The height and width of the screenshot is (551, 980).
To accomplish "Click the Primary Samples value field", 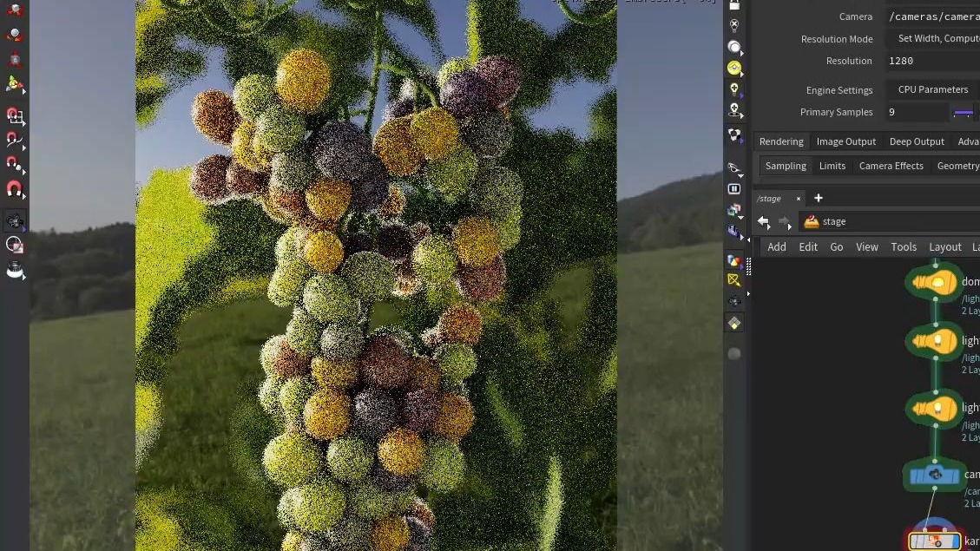I will 917,112.
